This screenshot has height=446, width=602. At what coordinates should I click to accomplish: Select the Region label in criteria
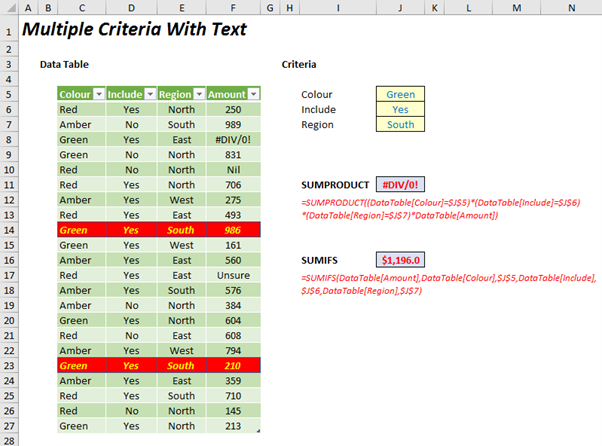coord(317,125)
